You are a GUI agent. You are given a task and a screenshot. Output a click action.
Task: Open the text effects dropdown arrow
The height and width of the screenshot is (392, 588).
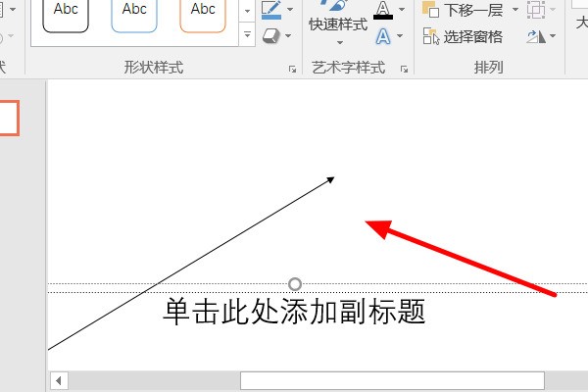(400, 36)
